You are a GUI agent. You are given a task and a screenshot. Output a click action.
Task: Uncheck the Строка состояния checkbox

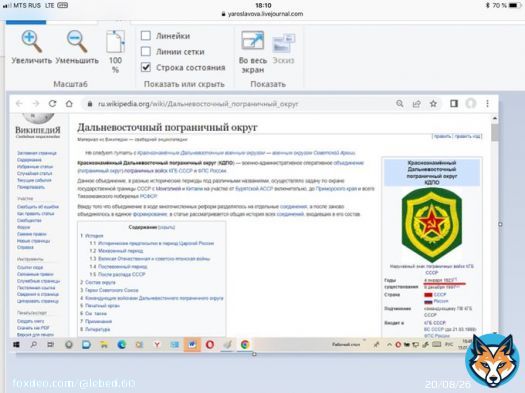[x=146, y=67]
